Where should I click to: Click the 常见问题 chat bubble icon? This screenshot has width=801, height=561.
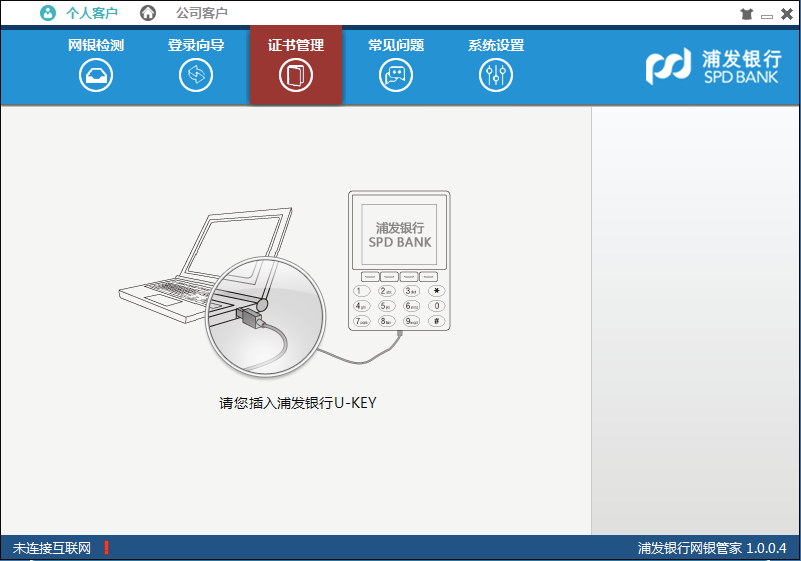pyautogui.click(x=396, y=75)
